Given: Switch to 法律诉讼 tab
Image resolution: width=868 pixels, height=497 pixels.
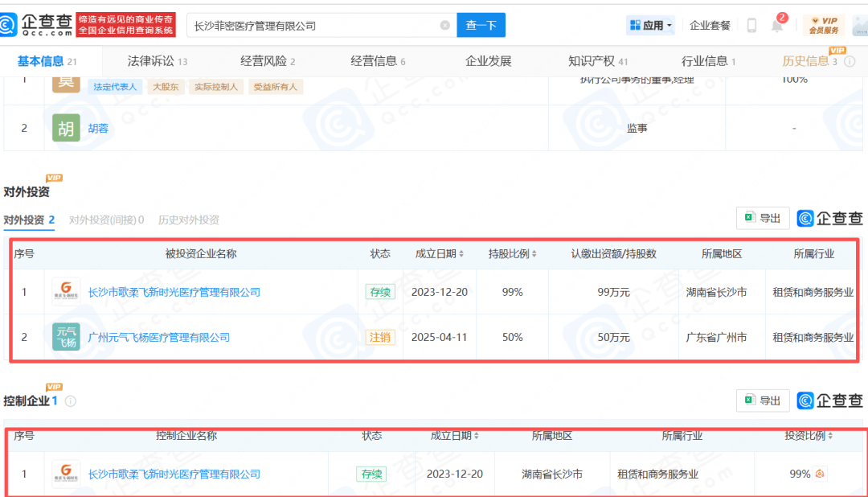Looking at the screenshot, I should click(158, 61).
